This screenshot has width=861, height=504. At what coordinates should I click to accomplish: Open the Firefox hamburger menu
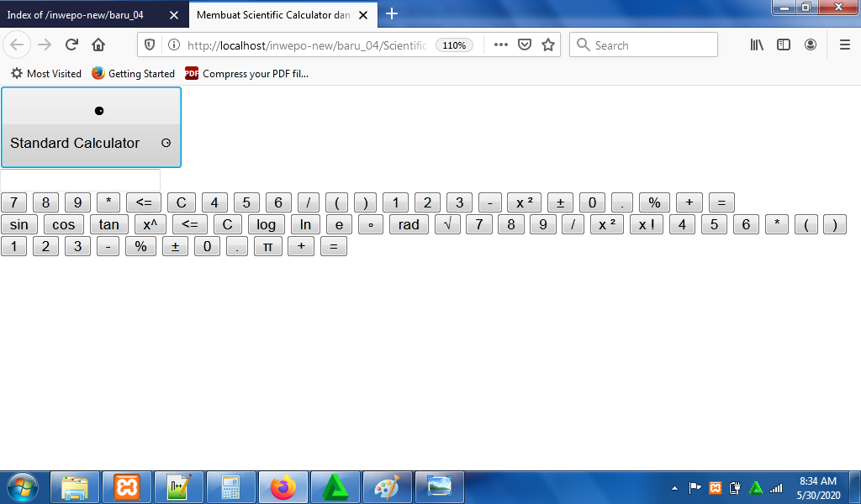(x=845, y=45)
